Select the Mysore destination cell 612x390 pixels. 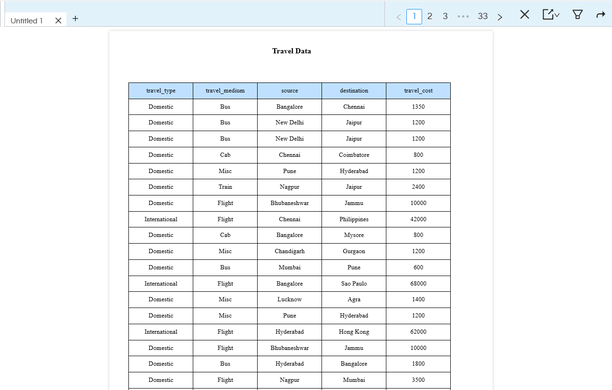pos(354,235)
